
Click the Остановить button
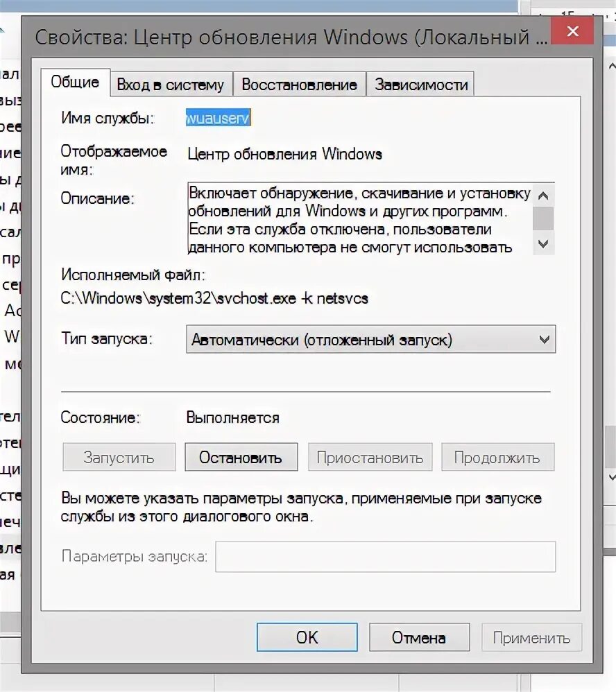click(241, 457)
